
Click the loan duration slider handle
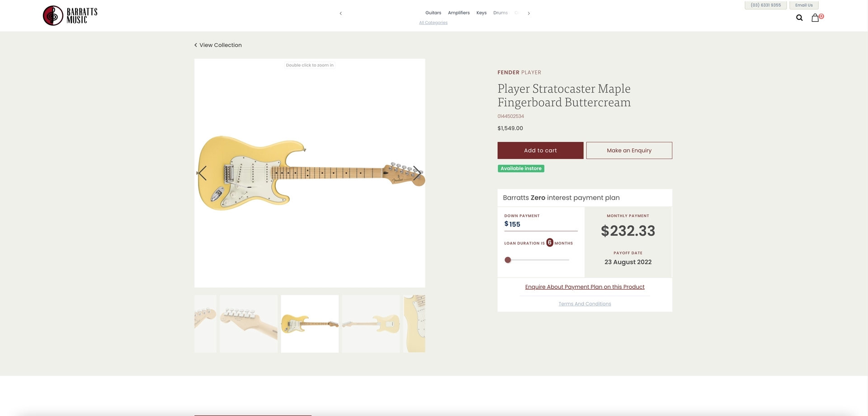[x=508, y=260]
